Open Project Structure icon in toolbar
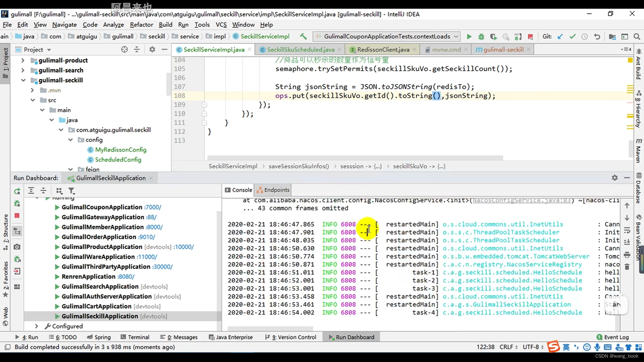This screenshot has height=362, width=644. (x=612, y=37)
